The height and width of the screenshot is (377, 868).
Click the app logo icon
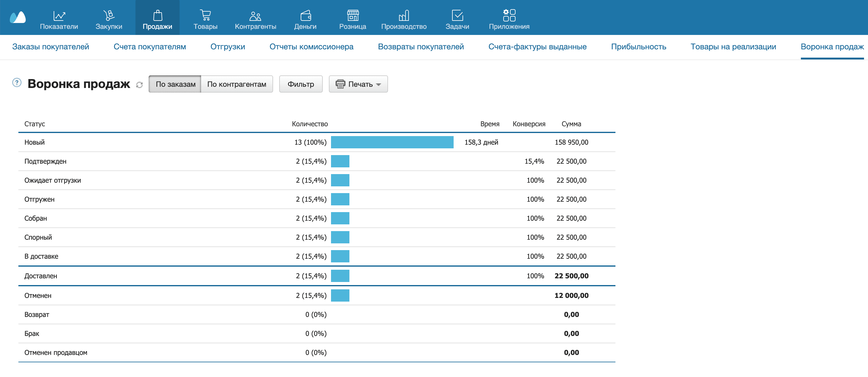coord(18,17)
